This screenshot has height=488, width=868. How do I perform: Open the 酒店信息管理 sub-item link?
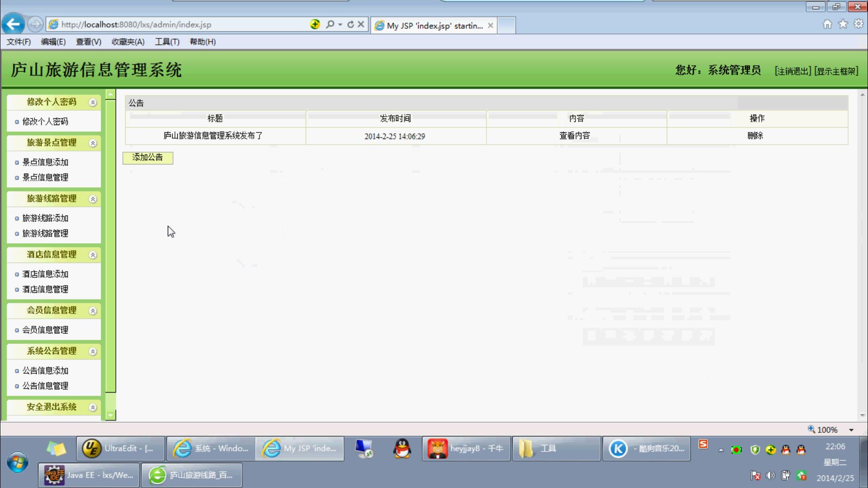pyautogui.click(x=45, y=290)
